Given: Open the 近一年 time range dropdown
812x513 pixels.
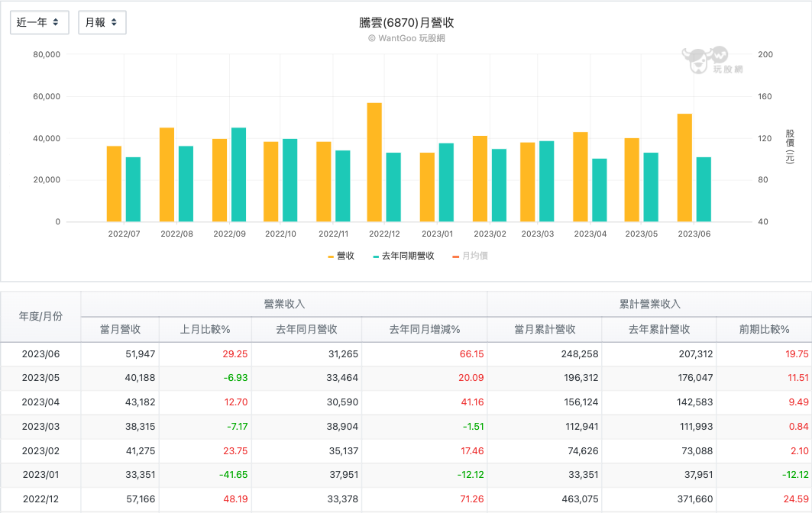Looking at the screenshot, I should coord(40,22).
